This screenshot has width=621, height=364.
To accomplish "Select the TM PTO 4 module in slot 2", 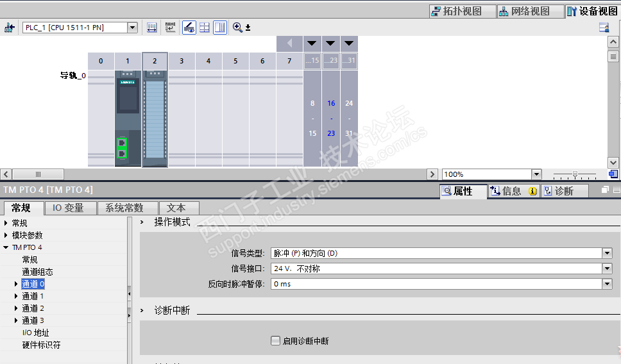I will [155, 119].
